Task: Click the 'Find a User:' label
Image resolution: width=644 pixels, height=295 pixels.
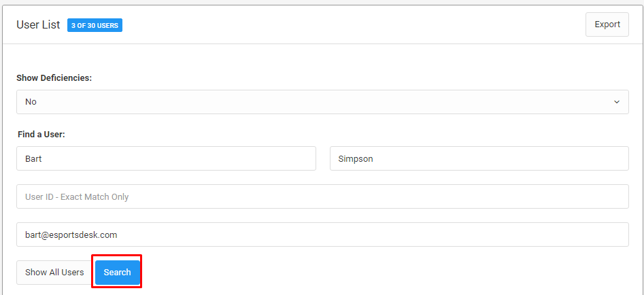Action: click(x=41, y=134)
